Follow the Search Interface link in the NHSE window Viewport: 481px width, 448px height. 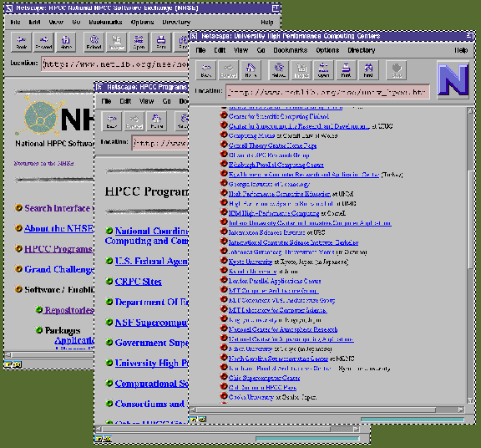(58, 208)
